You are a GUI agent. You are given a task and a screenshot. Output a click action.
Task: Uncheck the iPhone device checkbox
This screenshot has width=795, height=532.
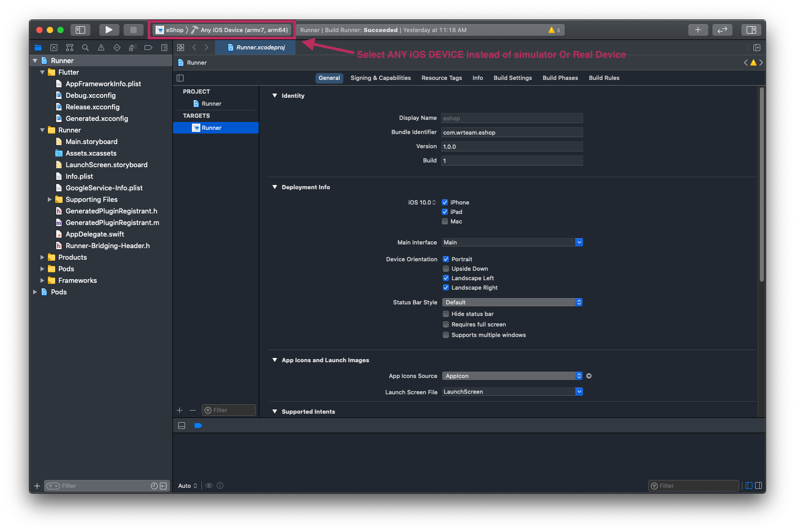click(x=445, y=202)
